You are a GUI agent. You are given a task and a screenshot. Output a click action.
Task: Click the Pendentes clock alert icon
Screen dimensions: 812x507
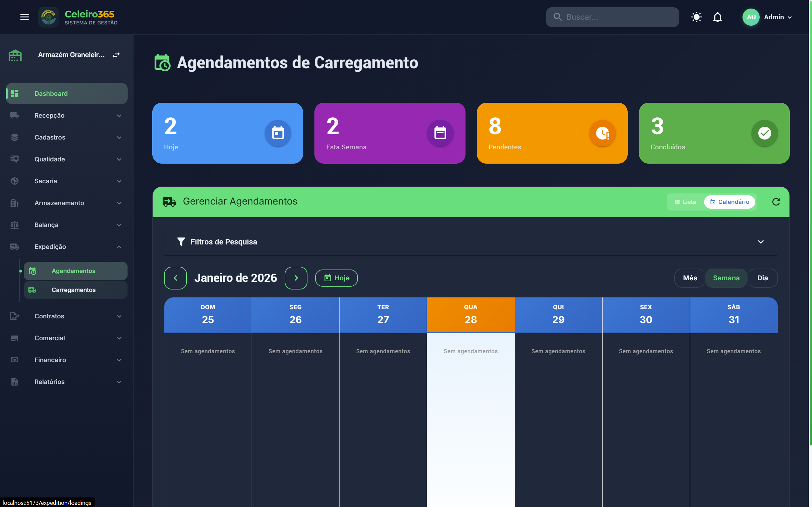tap(602, 133)
